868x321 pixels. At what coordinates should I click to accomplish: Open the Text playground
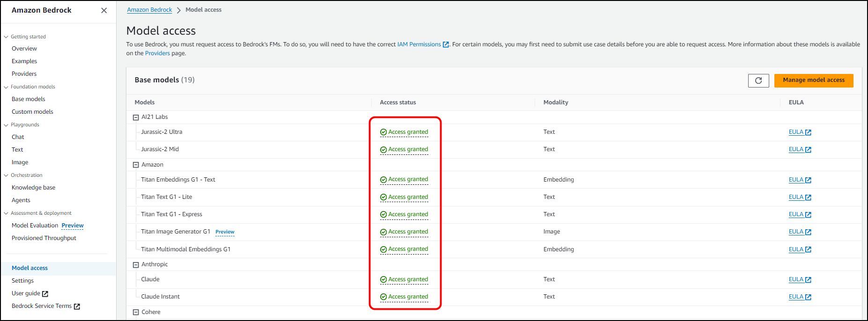click(x=17, y=150)
